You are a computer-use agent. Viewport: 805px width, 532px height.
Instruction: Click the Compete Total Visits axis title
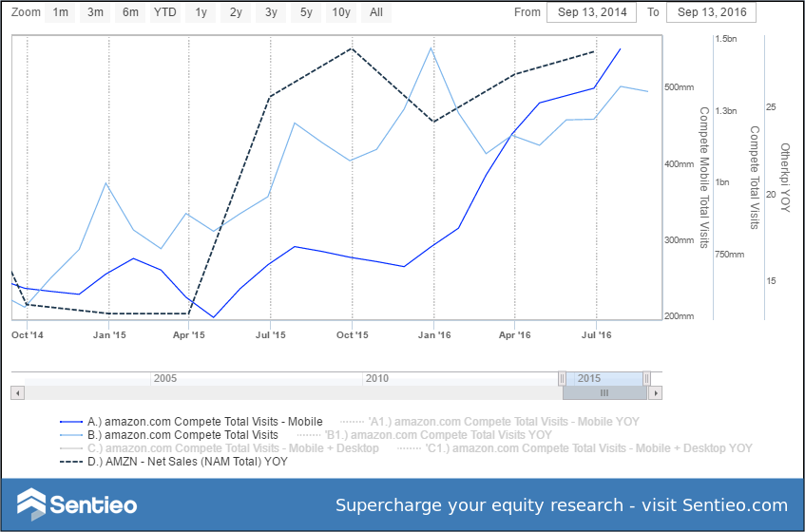pyautogui.click(x=755, y=178)
